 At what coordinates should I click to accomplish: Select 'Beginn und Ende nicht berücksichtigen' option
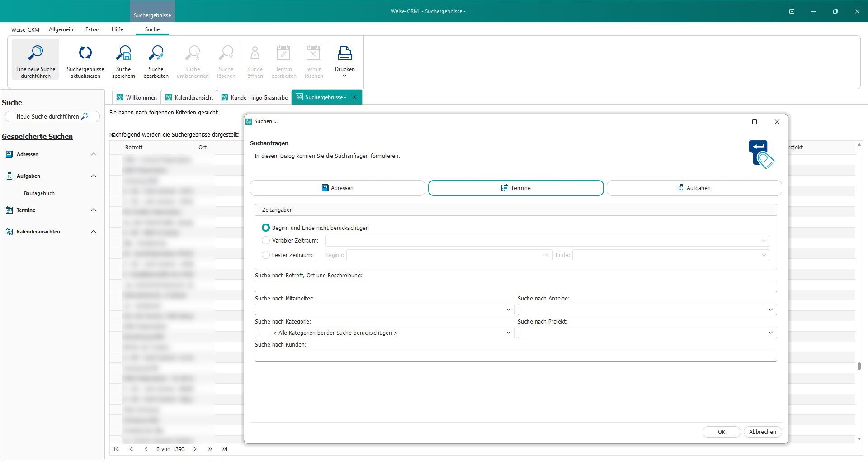266,228
